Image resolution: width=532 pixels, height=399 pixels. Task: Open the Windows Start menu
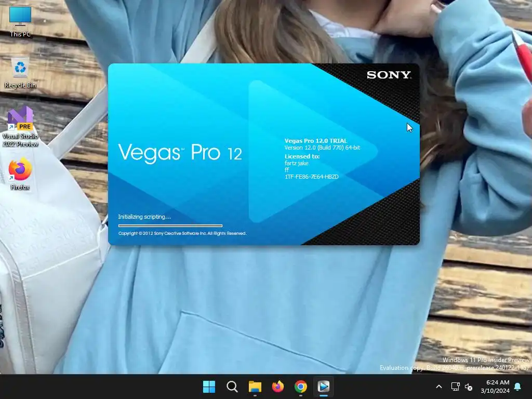(x=209, y=387)
